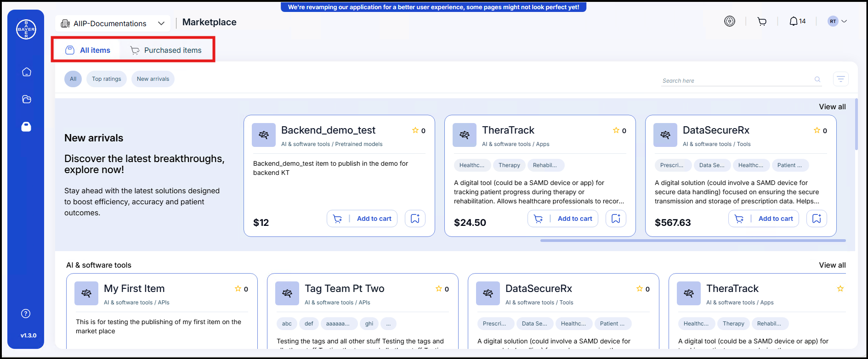Click the RT user avatar
868x359 pixels.
[833, 21]
